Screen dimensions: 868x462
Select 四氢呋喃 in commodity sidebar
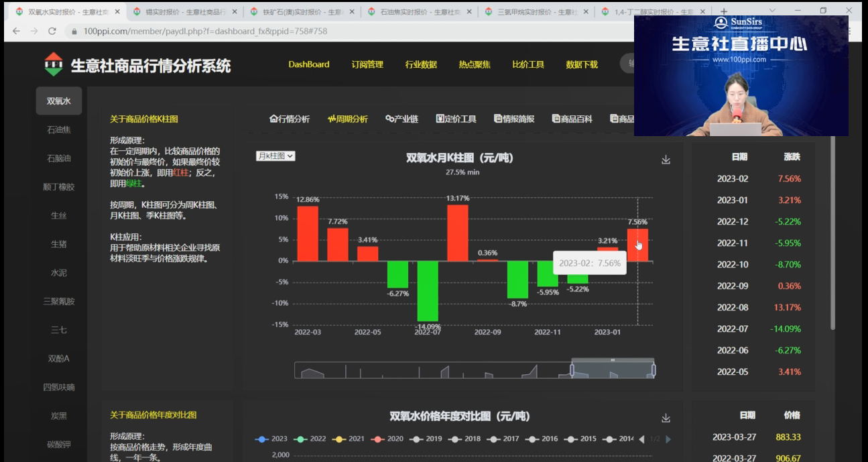pyautogui.click(x=59, y=387)
